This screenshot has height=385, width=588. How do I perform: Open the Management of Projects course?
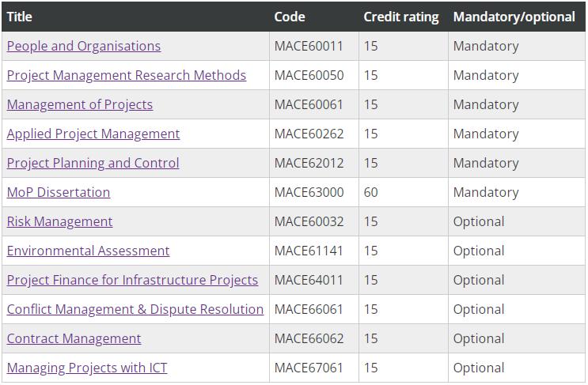click(x=79, y=104)
